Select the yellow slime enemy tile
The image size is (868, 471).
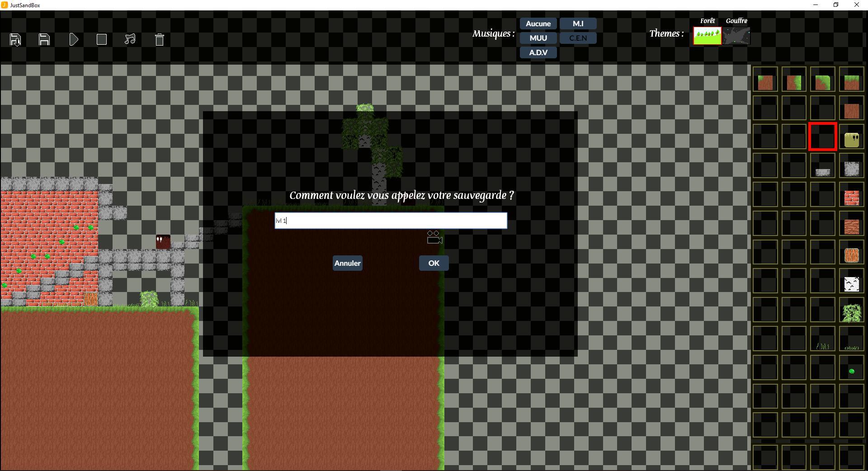pyautogui.click(x=852, y=137)
